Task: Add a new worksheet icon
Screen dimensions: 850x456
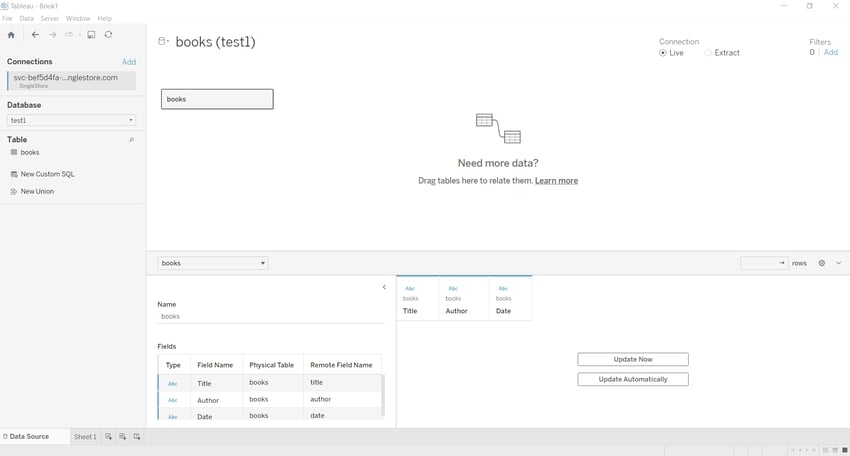Action: pyautogui.click(x=108, y=436)
